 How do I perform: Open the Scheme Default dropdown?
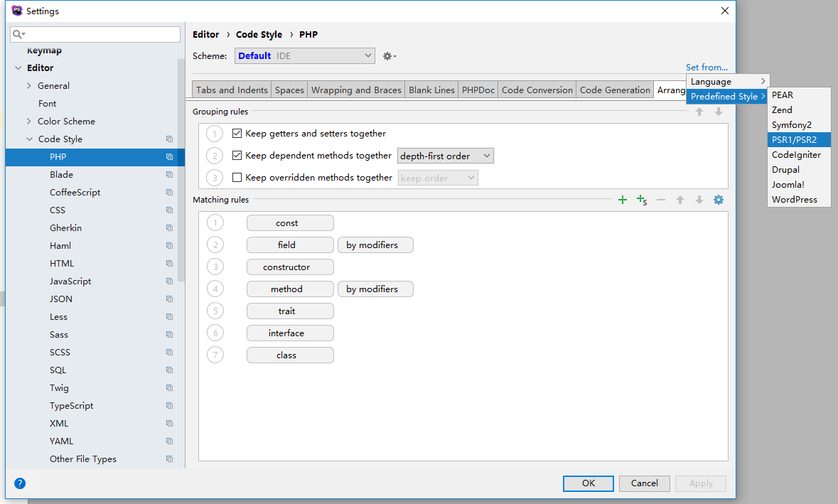coord(304,56)
